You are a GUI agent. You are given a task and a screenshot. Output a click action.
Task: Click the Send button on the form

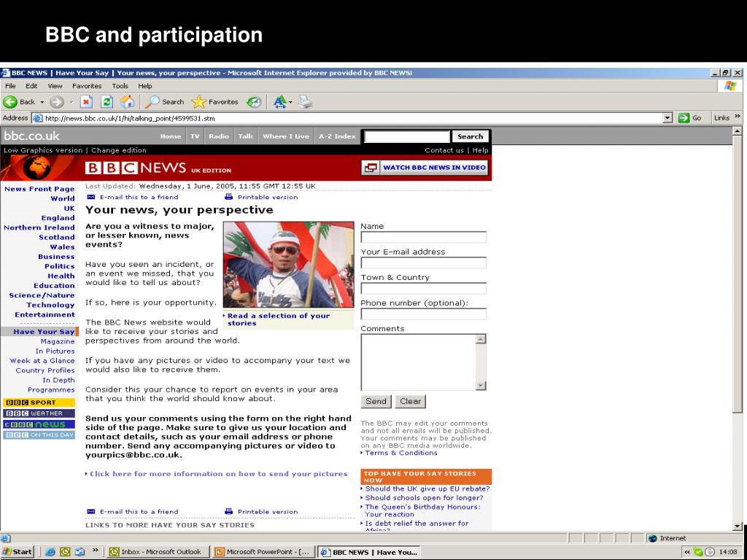tap(376, 402)
